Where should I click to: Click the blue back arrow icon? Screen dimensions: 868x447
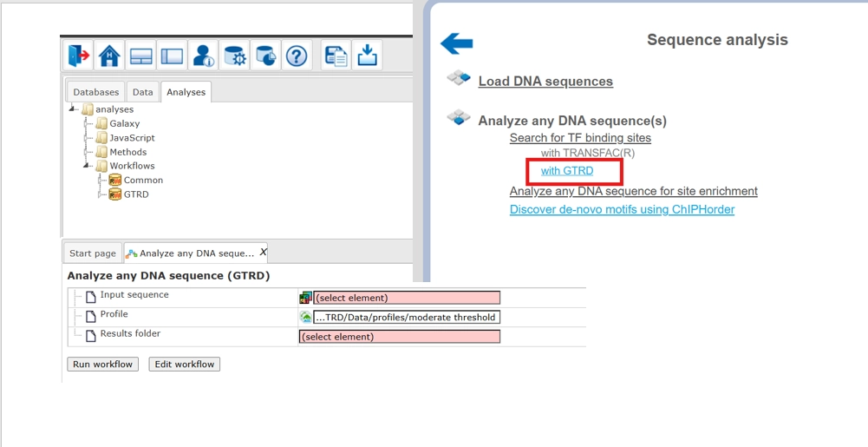pyautogui.click(x=456, y=43)
